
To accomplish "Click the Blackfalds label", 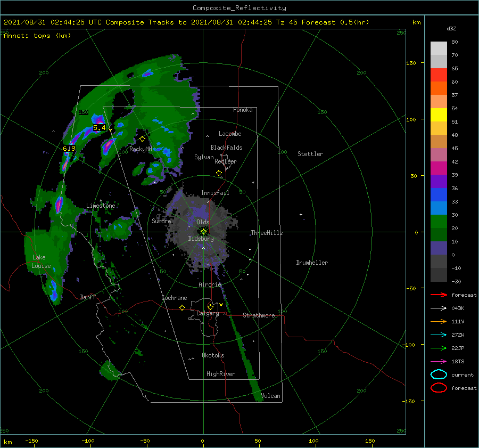I will pos(226,148).
